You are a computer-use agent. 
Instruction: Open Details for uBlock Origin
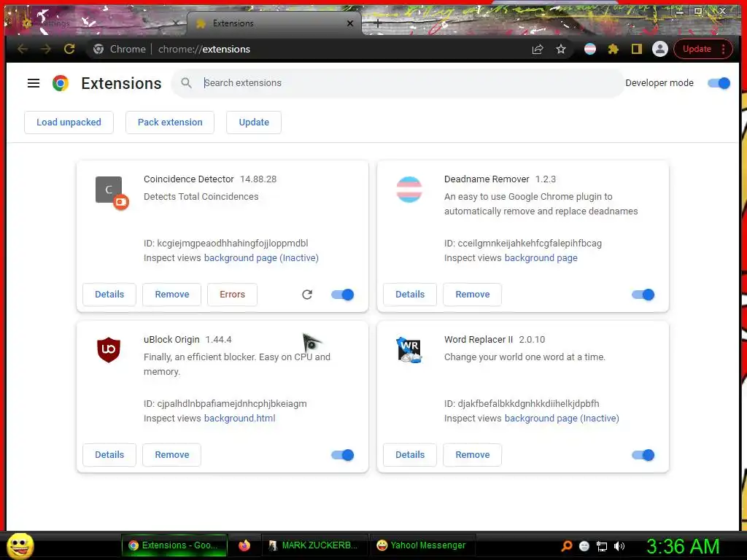point(109,455)
